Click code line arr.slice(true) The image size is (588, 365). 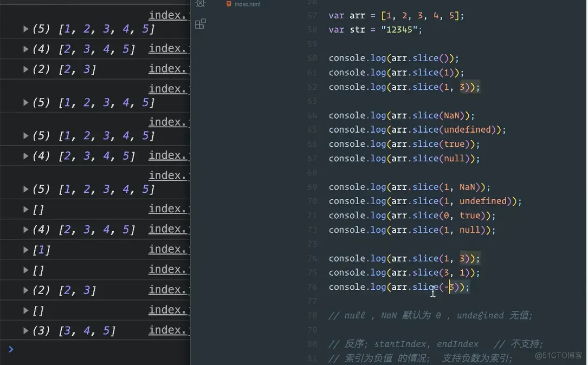coord(404,144)
